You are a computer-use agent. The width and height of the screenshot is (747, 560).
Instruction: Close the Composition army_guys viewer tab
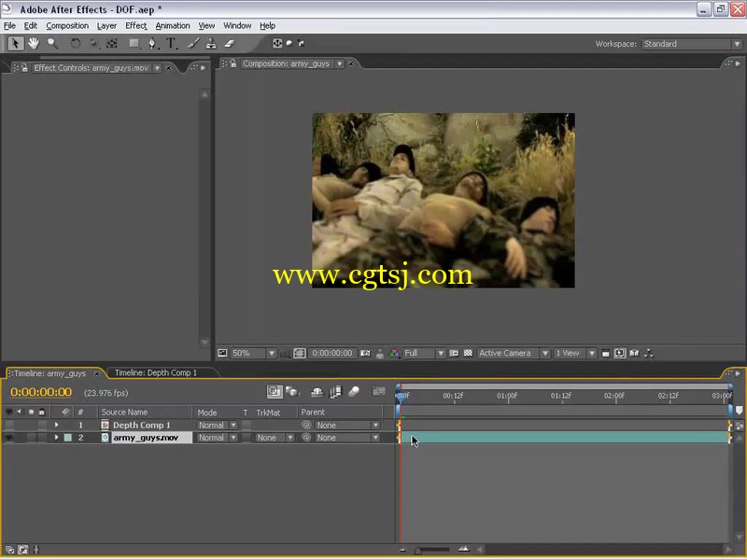pyautogui.click(x=351, y=63)
